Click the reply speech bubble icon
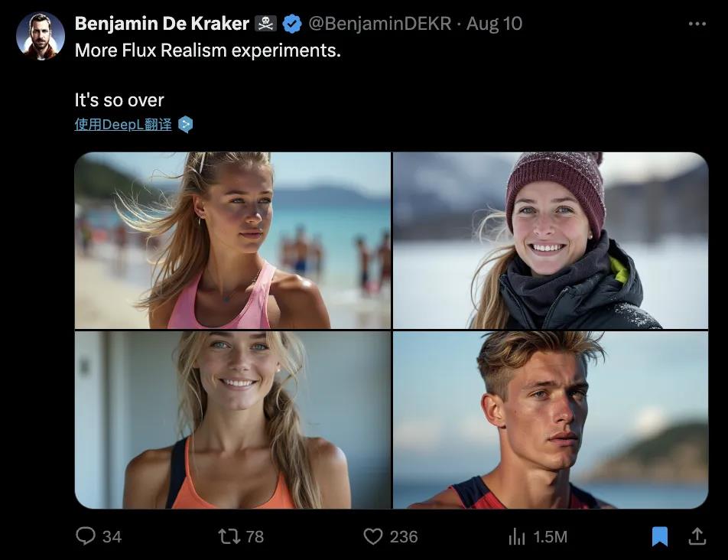 [x=86, y=536]
